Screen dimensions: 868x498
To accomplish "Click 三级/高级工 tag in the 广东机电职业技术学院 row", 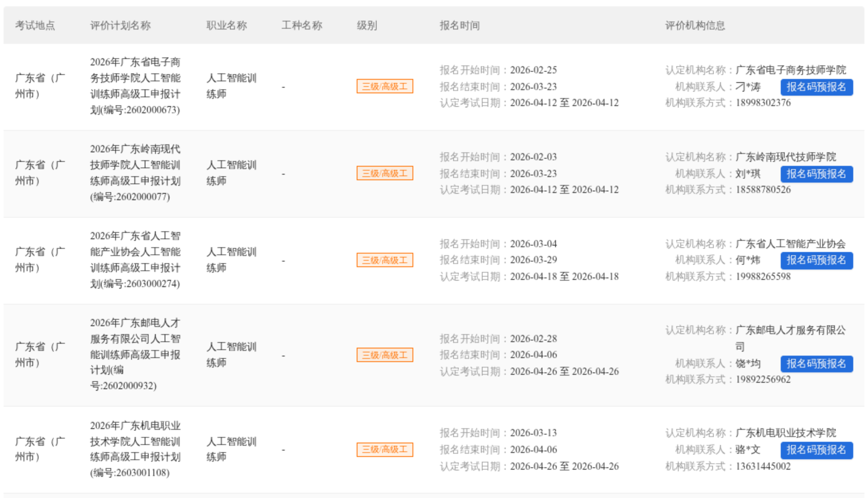I will (x=385, y=450).
